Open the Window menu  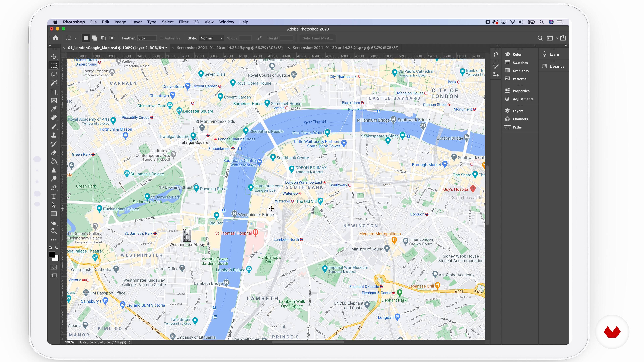coord(227,22)
